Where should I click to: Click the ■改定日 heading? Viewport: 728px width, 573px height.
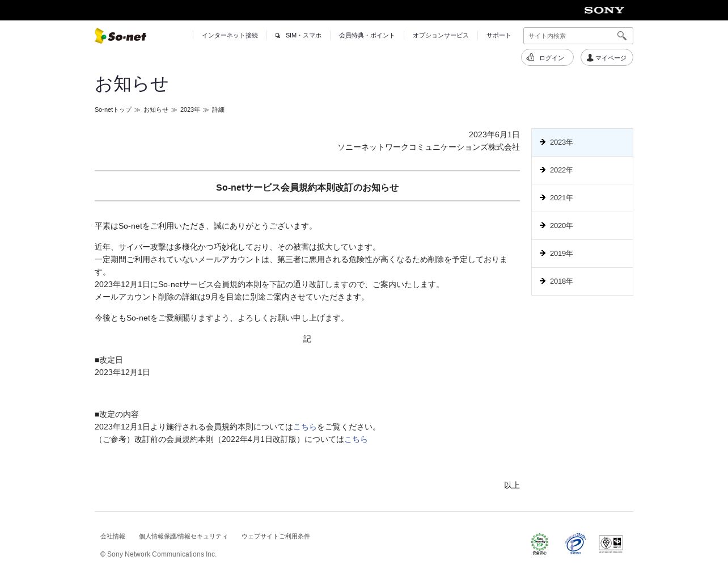coord(109,360)
